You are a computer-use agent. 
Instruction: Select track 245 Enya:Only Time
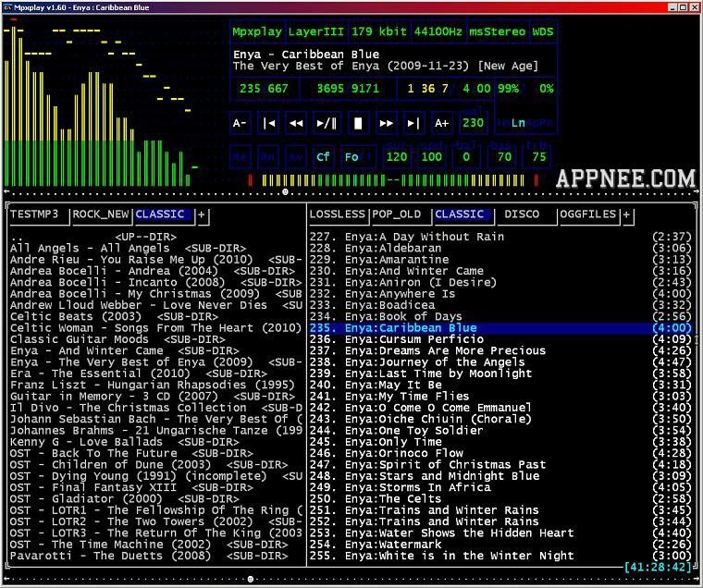pos(500,442)
